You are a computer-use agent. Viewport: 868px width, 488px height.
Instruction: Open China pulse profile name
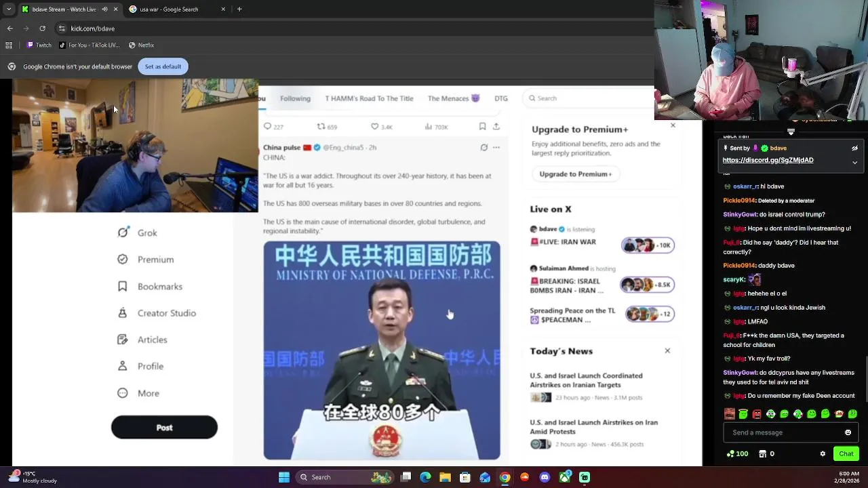pyautogui.click(x=281, y=147)
